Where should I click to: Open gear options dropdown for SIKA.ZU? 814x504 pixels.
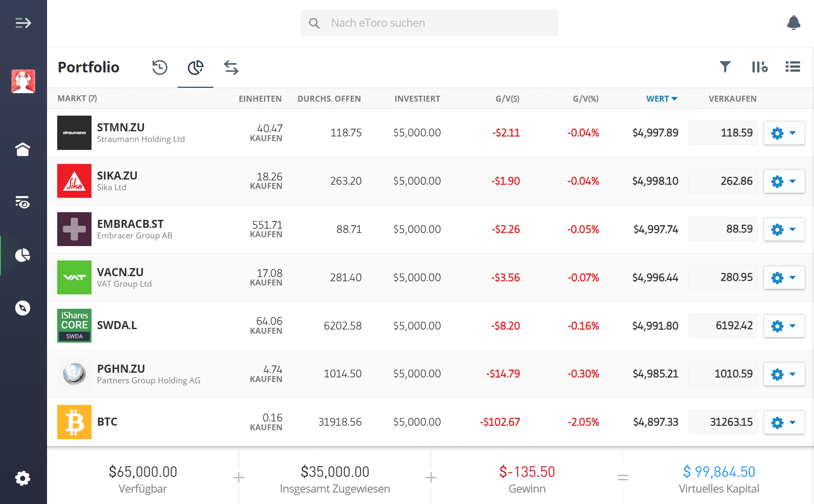point(784,181)
